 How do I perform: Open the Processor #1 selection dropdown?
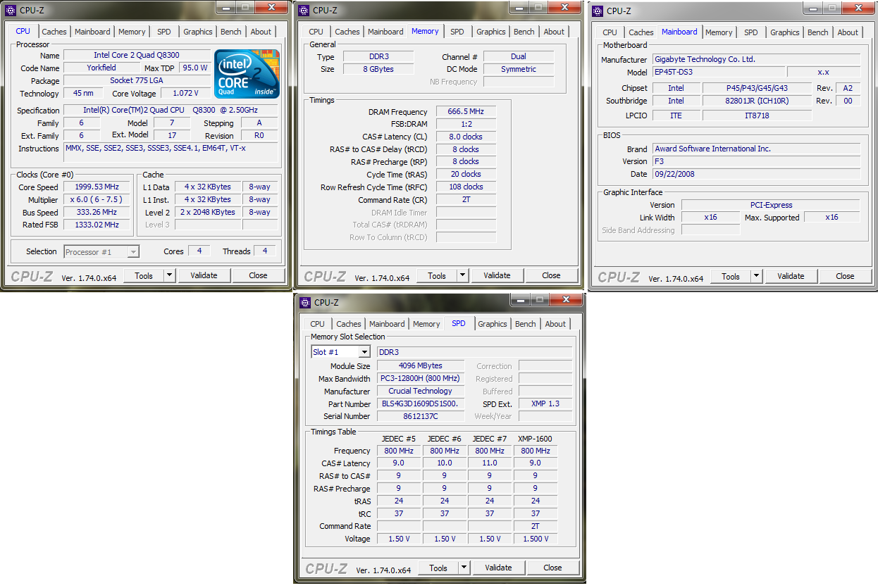click(x=133, y=252)
